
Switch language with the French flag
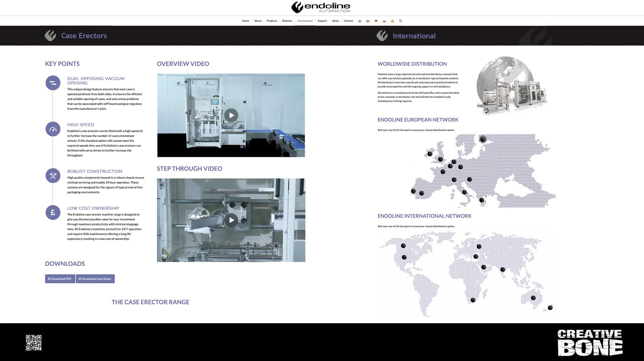point(368,21)
